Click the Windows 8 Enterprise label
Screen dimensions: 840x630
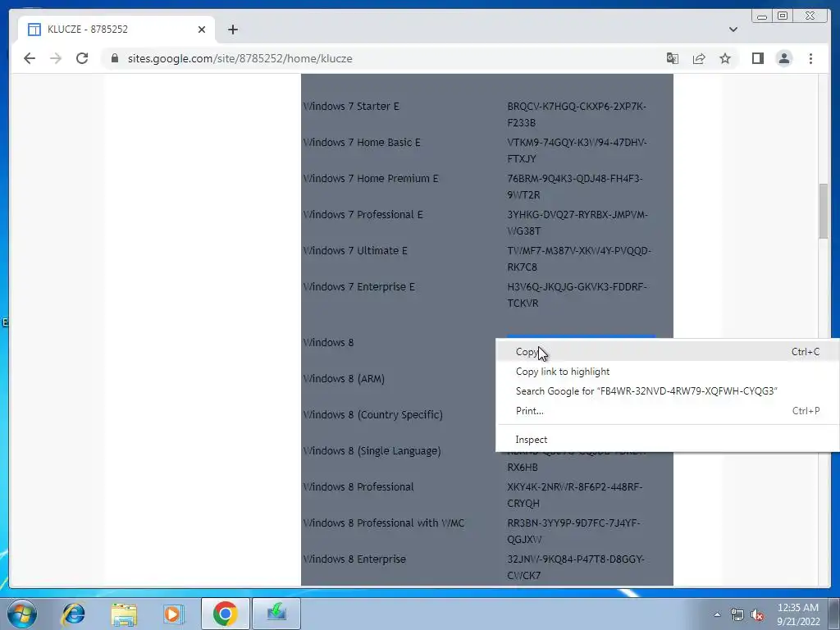pos(354,559)
